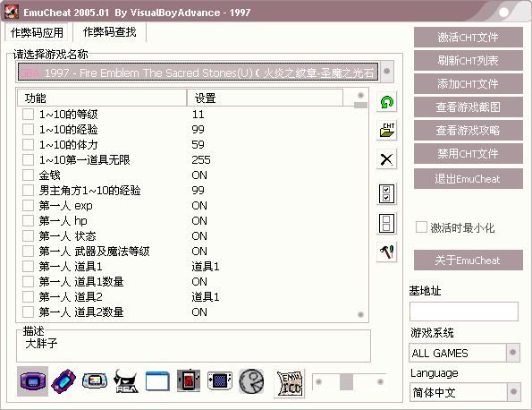Open the hammer tools icon
532x410 pixels.
pyautogui.click(x=386, y=252)
